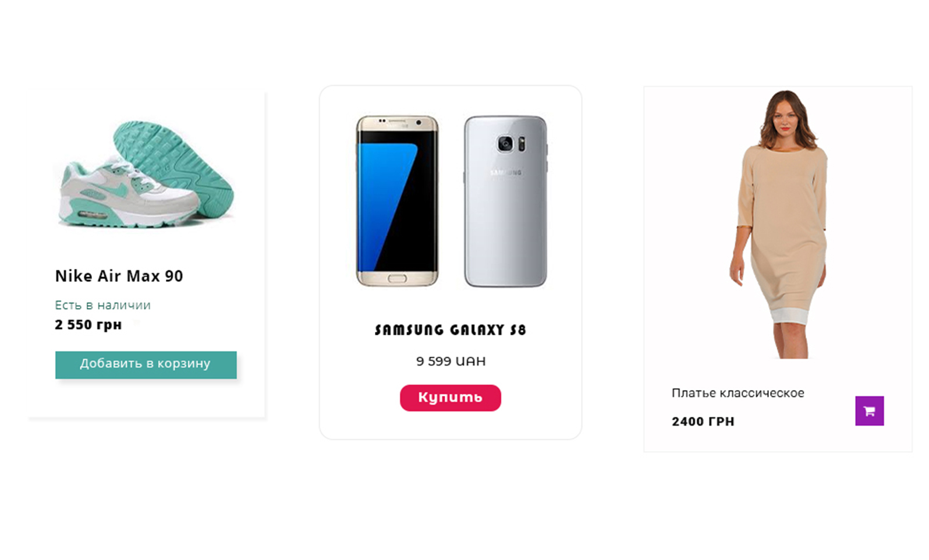The image size is (929, 560).
Task: Open the Платье классическое product title
Action: (x=737, y=393)
